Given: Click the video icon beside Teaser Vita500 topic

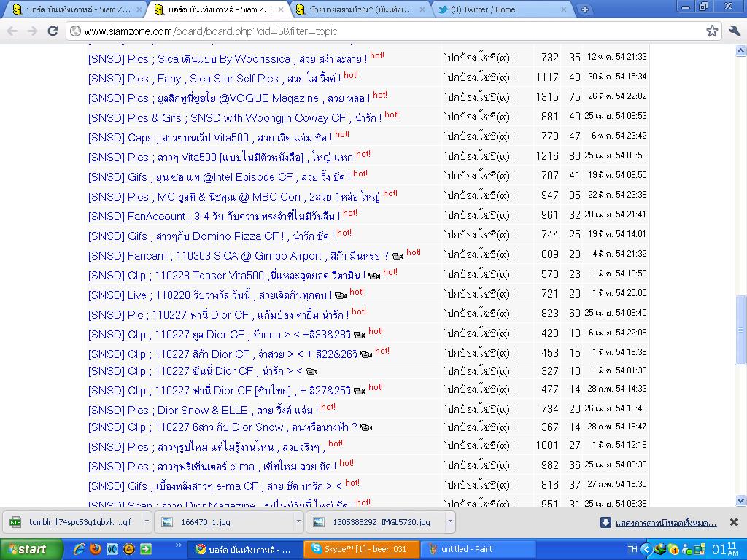Looking at the screenshot, I should point(374,276).
